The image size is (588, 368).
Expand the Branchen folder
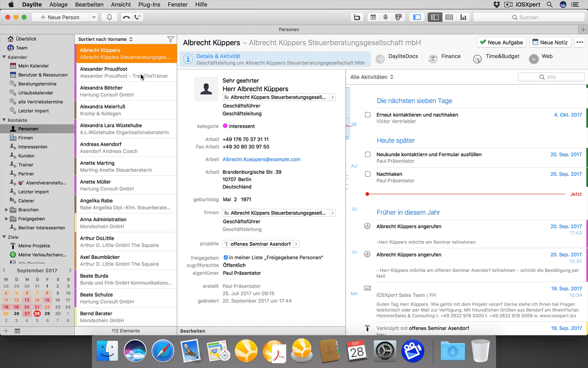tap(6, 210)
